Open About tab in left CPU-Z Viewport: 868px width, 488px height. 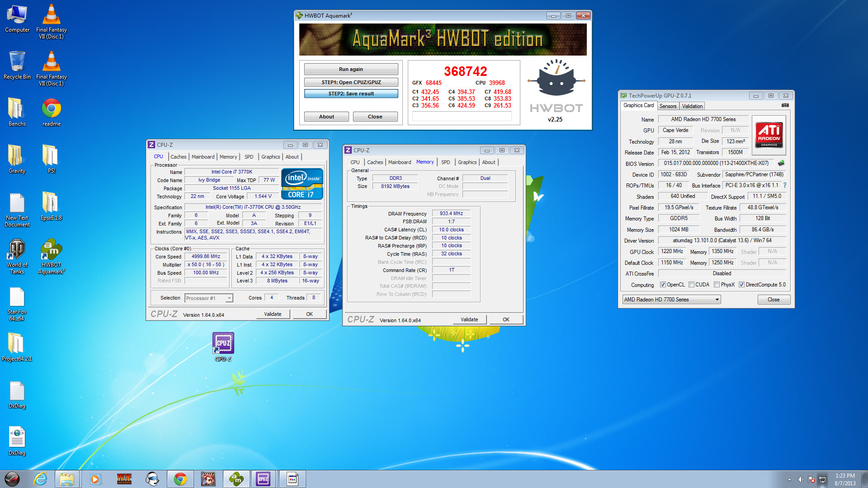pyautogui.click(x=292, y=157)
